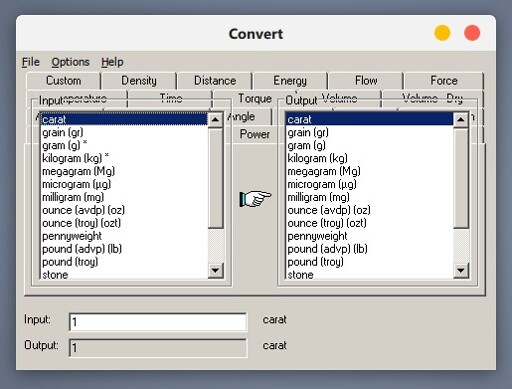
Task: Open the File menu
Action: click(31, 62)
